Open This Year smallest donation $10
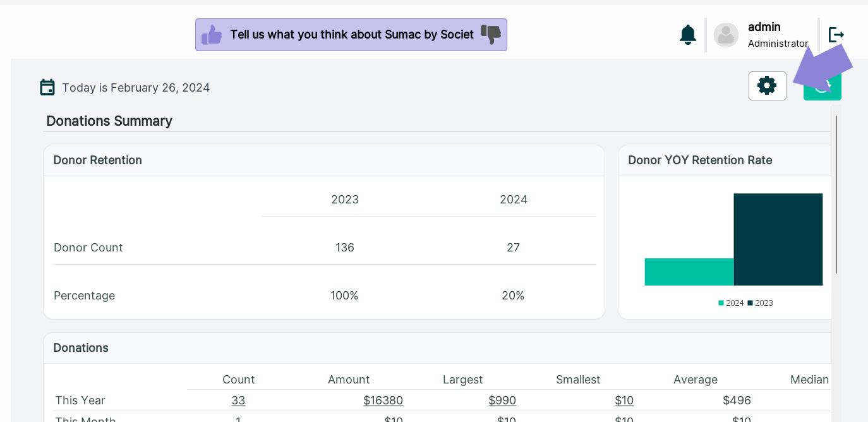Viewport: 868px width, 422px height. click(x=624, y=401)
